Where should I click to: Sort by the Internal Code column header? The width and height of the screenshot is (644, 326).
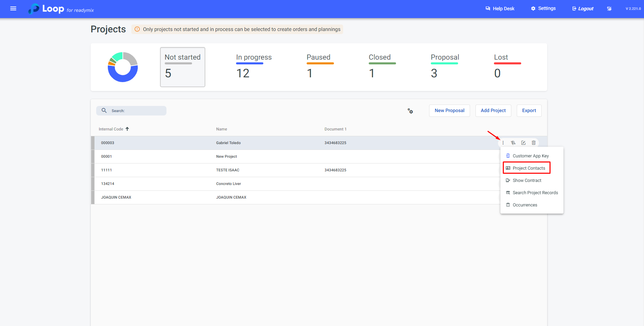coord(111,129)
